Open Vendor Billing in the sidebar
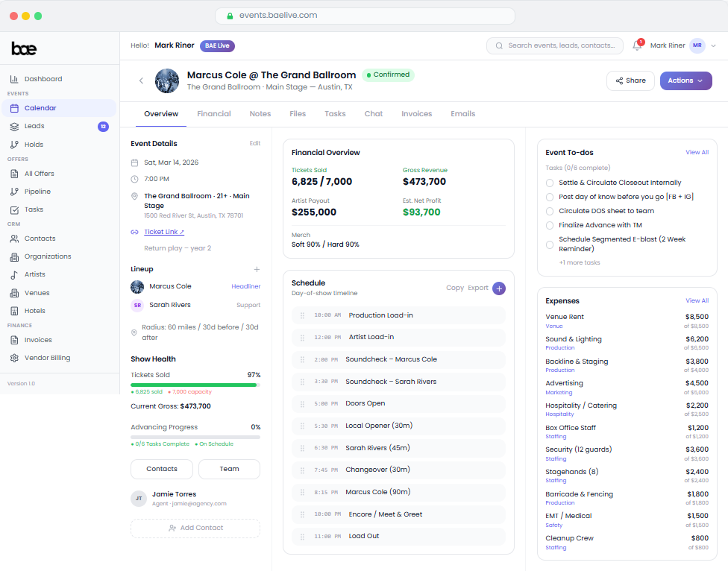 point(47,358)
